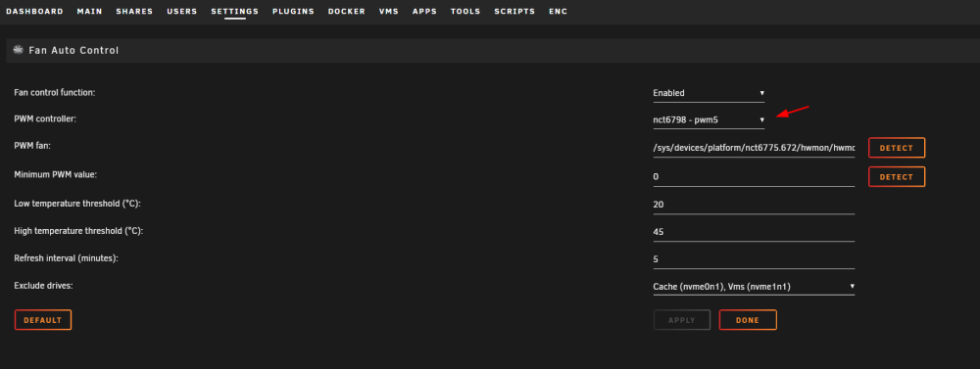Click the 'Fan control function:' label
This screenshot has height=369, width=980.
click(x=54, y=92)
